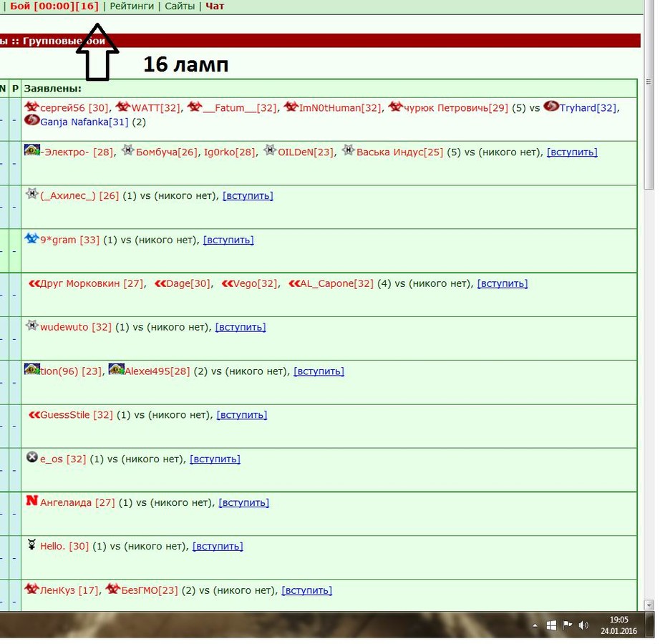660x644 pixels.
Task: Click the clan badge next to wudewuto
Action: click(x=32, y=325)
